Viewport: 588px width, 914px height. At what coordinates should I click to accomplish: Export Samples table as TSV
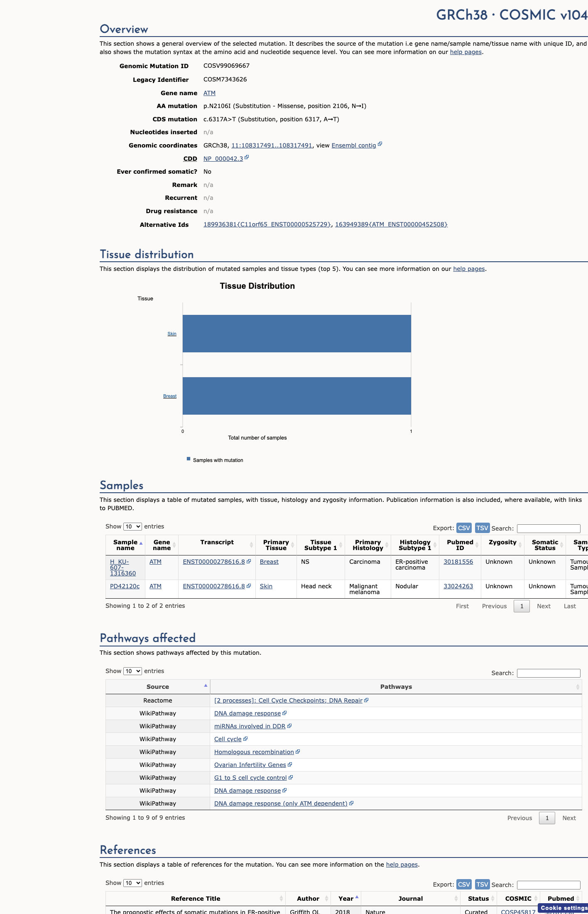click(482, 528)
